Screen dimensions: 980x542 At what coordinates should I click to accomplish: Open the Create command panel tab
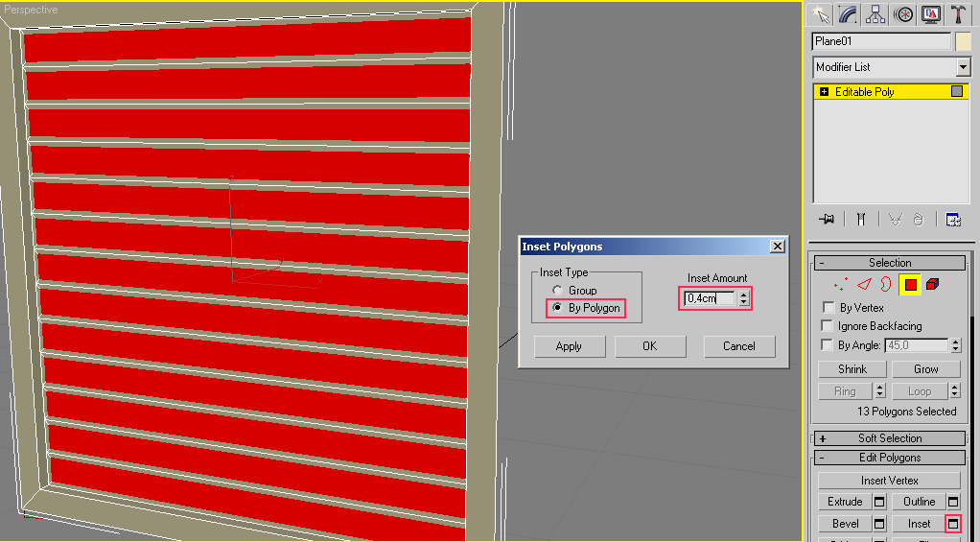pos(819,13)
